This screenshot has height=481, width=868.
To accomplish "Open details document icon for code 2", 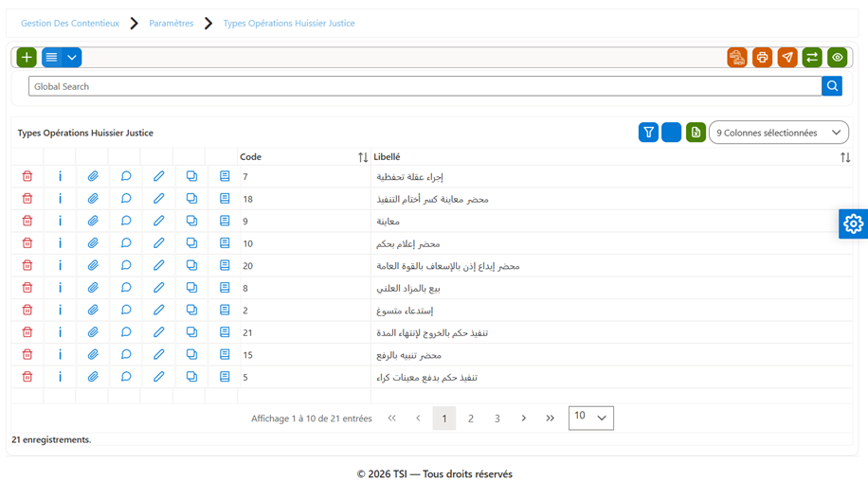I will point(225,310).
